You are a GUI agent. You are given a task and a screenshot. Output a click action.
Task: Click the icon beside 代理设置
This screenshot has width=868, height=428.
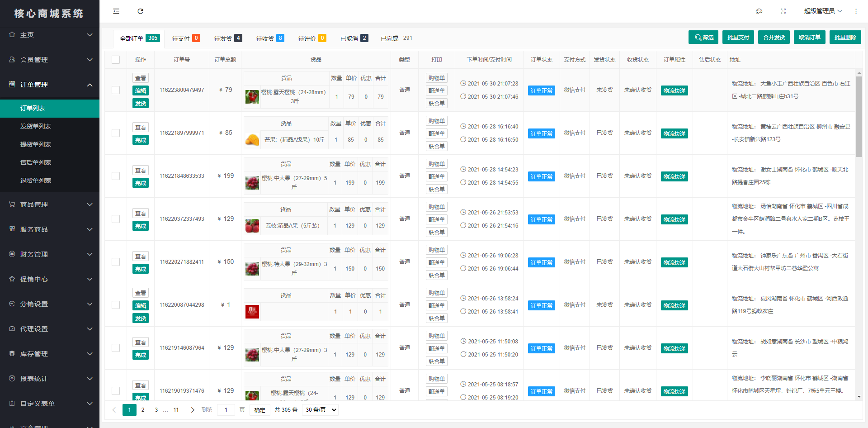[x=12, y=328]
